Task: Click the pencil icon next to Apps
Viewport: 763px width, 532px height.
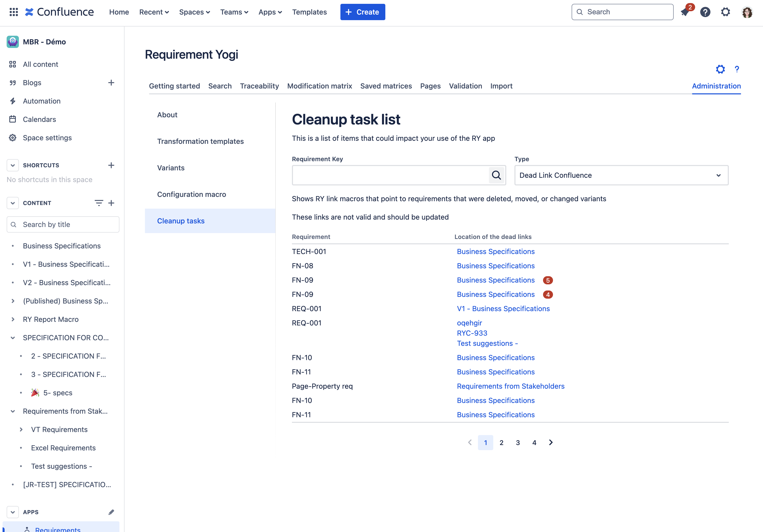Action: click(x=111, y=512)
